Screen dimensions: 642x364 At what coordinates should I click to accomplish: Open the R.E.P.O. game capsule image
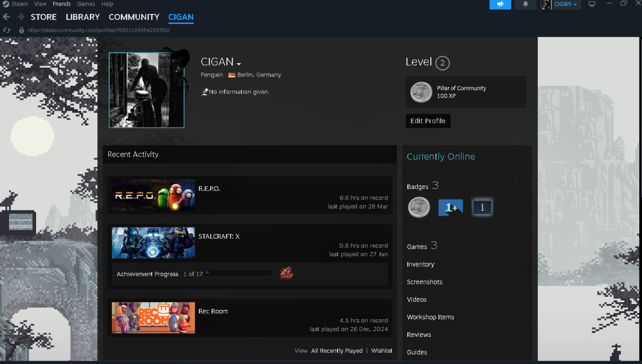point(153,196)
